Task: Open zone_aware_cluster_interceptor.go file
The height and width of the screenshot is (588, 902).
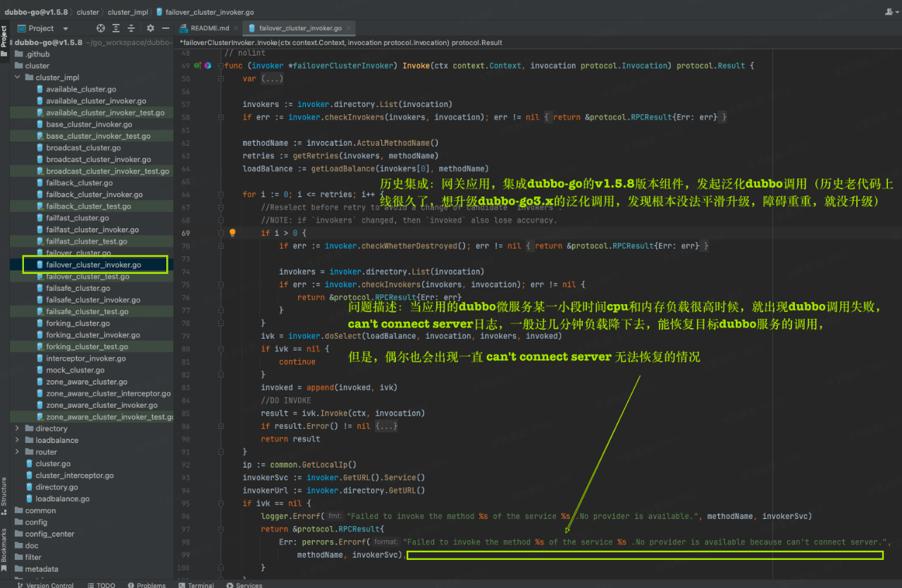Action: [x=109, y=394]
